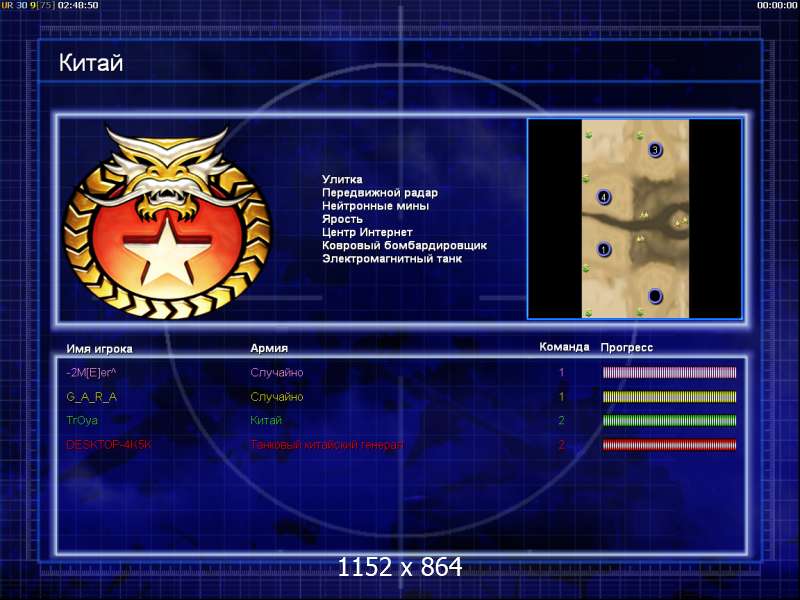Select player DESKTOP-4K5K
800x600 pixels.
point(109,445)
